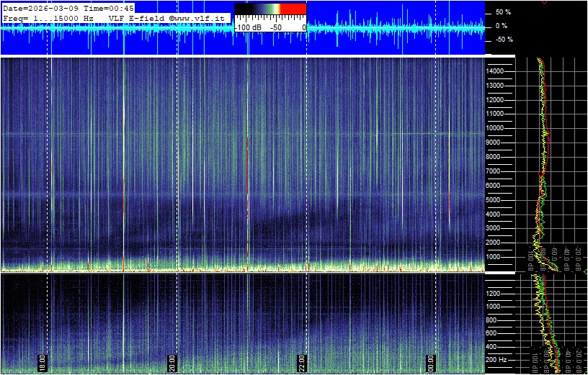Click the -50 mark on the color scale

click(x=275, y=27)
